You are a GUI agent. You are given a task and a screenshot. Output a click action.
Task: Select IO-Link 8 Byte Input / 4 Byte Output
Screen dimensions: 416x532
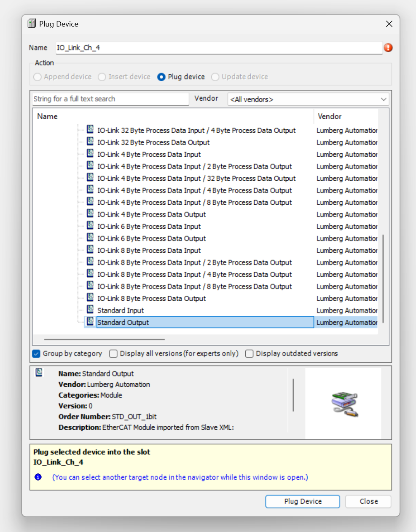[194, 275]
